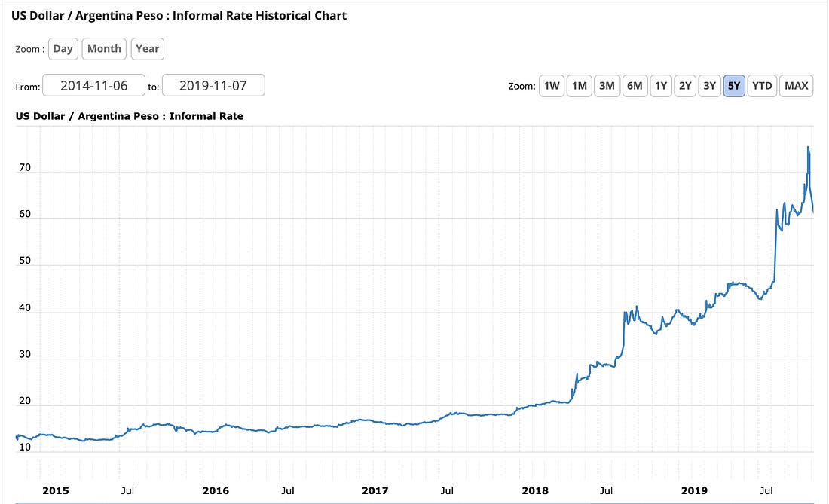The width and height of the screenshot is (829, 504).
Task: Edit the From date field 2014-11-06
Action: (x=93, y=86)
